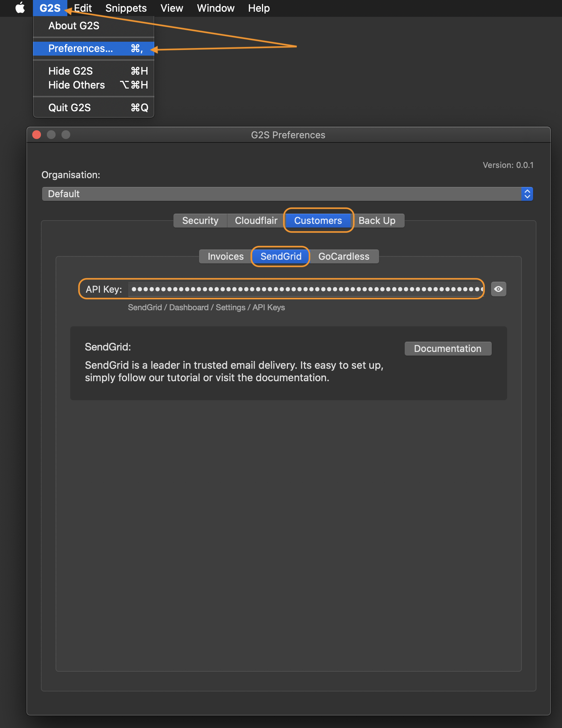This screenshot has height=728, width=562.
Task: Focus the API Key input field
Action: (306, 289)
